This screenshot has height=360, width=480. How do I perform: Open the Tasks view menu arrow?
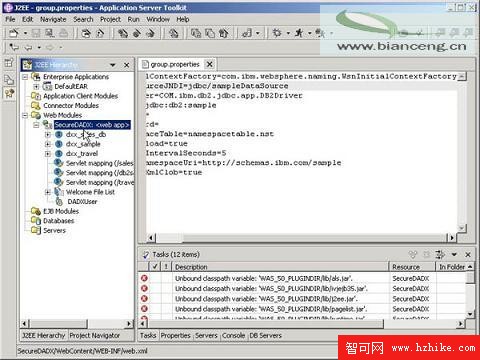(454, 255)
